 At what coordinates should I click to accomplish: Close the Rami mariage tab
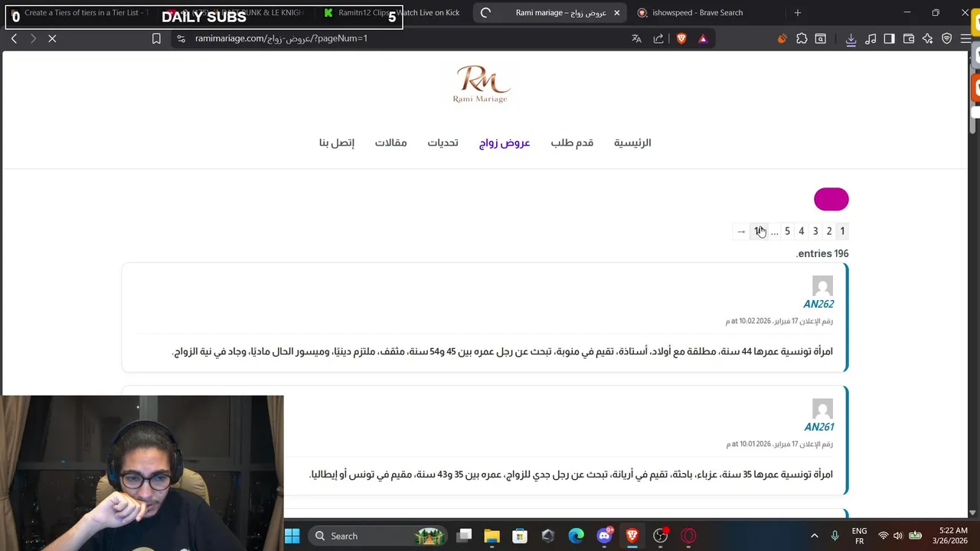pos(616,12)
